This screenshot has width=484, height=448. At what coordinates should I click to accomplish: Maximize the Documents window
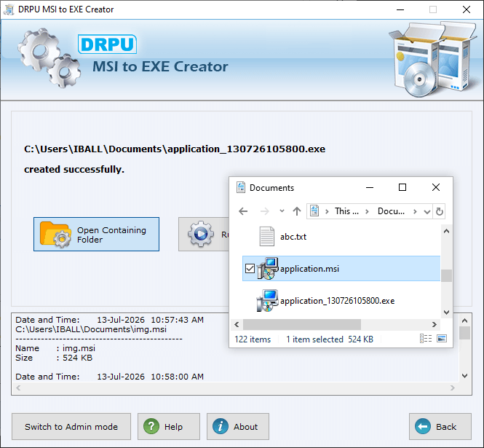[x=402, y=187]
